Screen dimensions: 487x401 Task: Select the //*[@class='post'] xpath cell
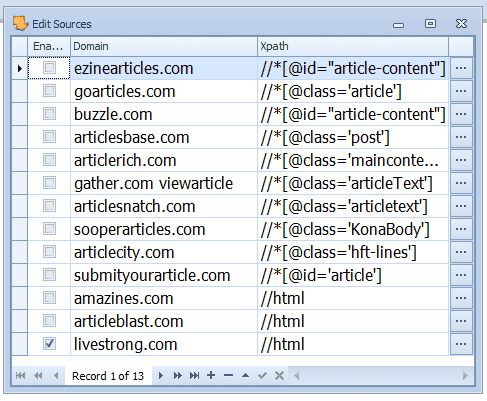353,137
